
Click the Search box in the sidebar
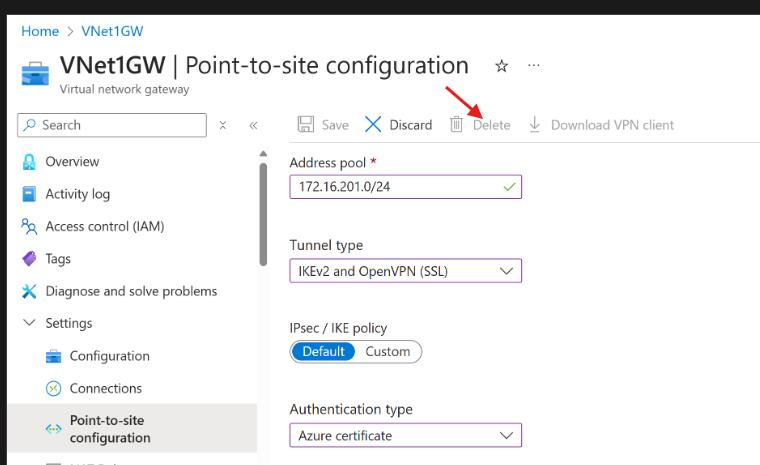[112, 125]
